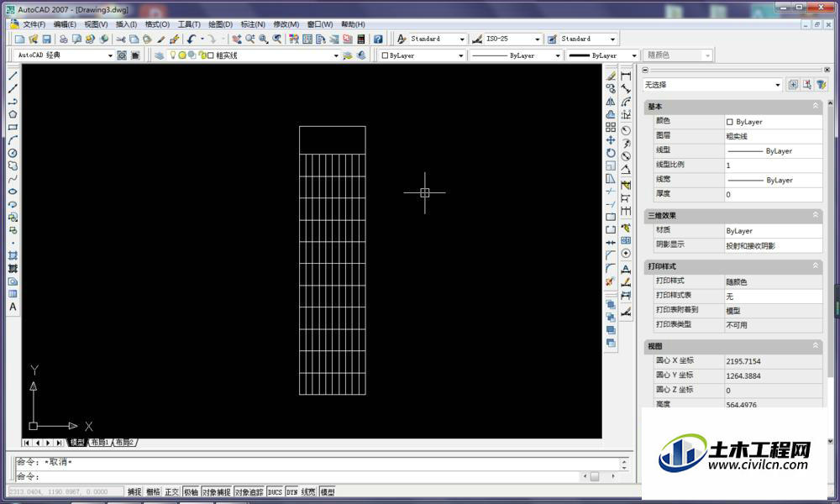Image resolution: width=840 pixels, height=504 pixels.
Task: Select the Rotate modify tool
Action: [611, 153]
